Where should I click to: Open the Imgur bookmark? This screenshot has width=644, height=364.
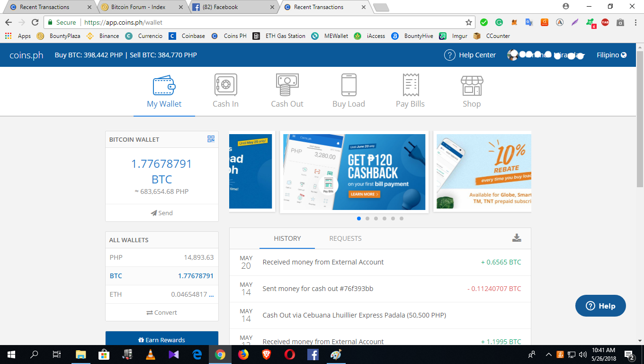[453, 36]
